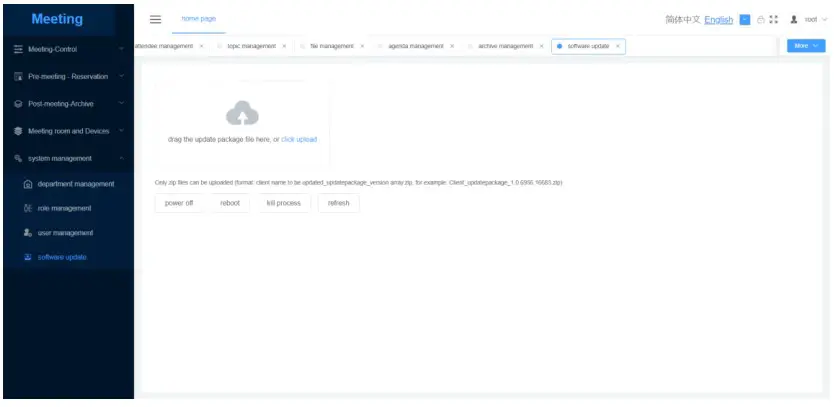The image size is (834, 407).
Task: Click the system management key icon
Action: (x=18, y=159)
